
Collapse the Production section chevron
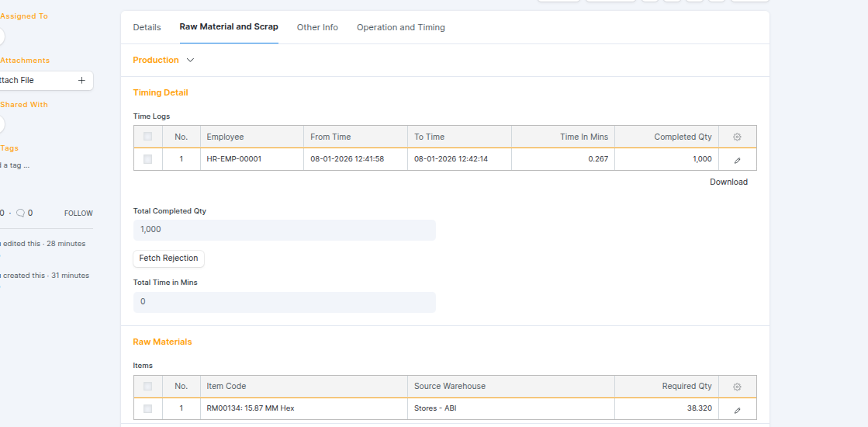[190, 60]
